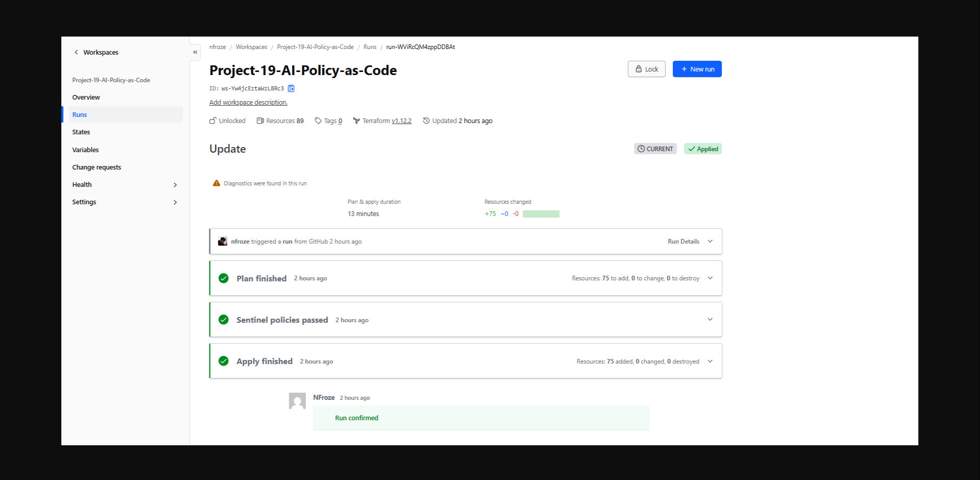This screenshot has width=980, height=480.
Task: Open the States sidebar section
Action: (x=81, y=132)
